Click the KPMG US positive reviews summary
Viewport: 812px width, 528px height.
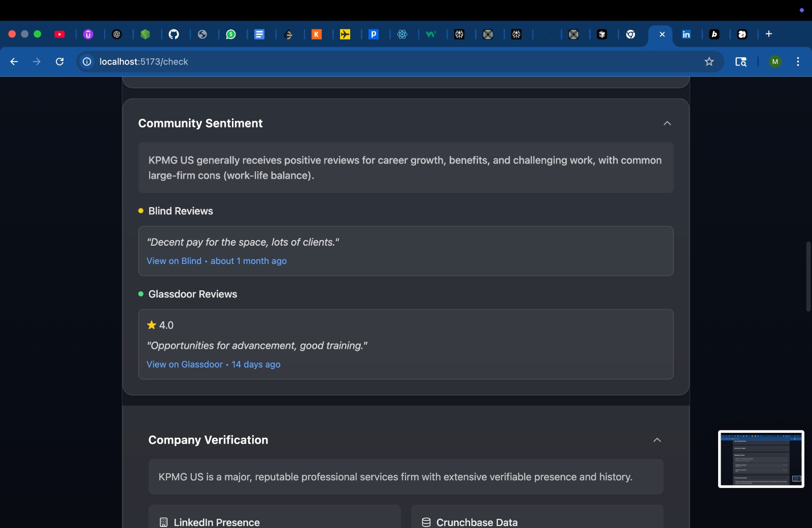click(405, 168)
